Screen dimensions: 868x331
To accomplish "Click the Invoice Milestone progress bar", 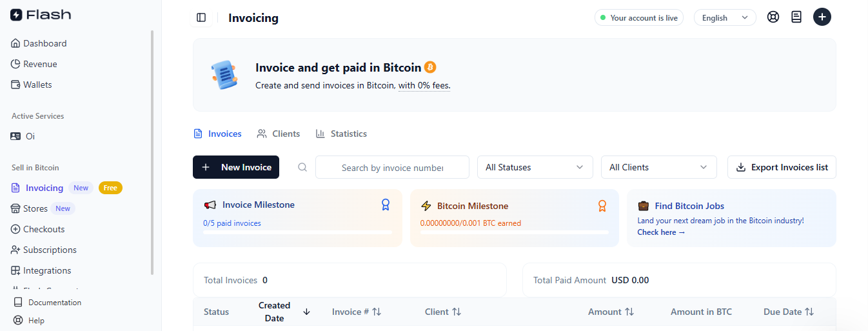I will pyautogui.click(x=297, y=232).
